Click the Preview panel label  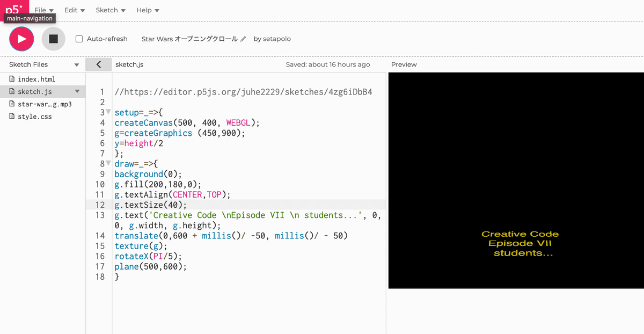[404, 64]
